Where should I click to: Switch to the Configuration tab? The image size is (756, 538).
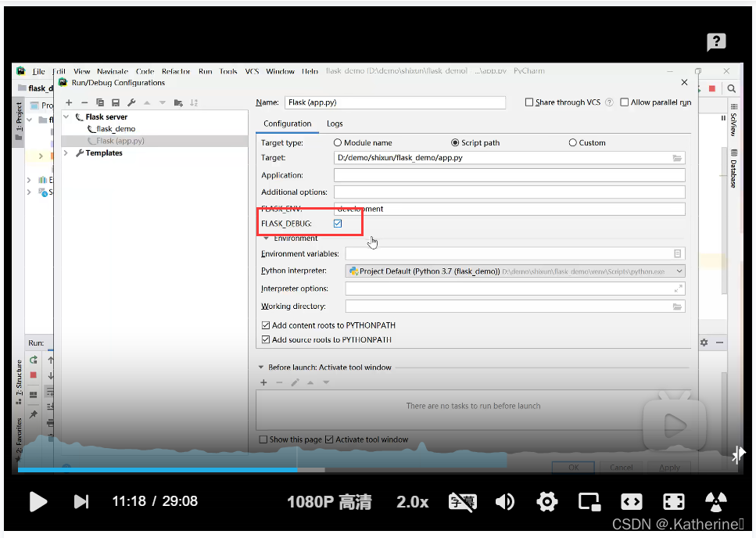(x=288, y=124)
